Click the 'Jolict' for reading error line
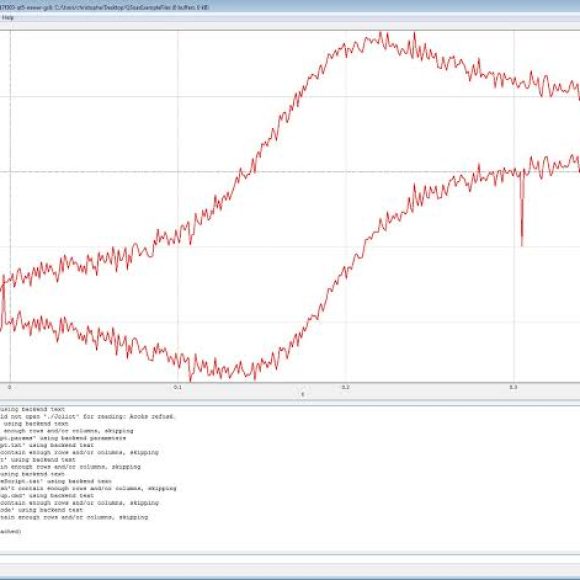This screenshot has height=580, width=580. (88, 417)
